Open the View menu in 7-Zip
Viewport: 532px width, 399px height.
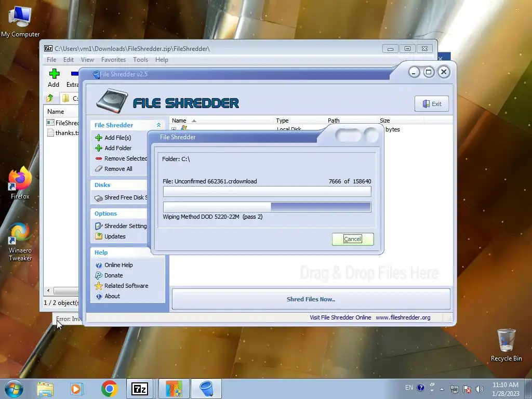pos(87,59)
